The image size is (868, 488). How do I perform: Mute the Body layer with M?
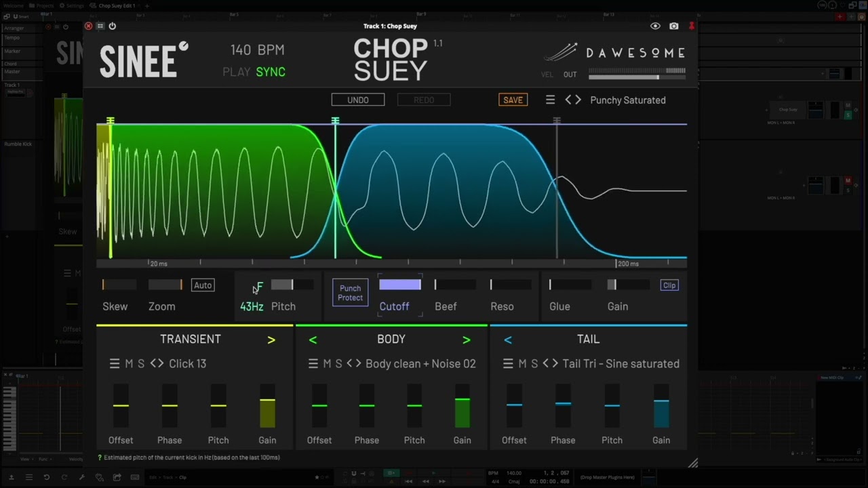(327, 364)
